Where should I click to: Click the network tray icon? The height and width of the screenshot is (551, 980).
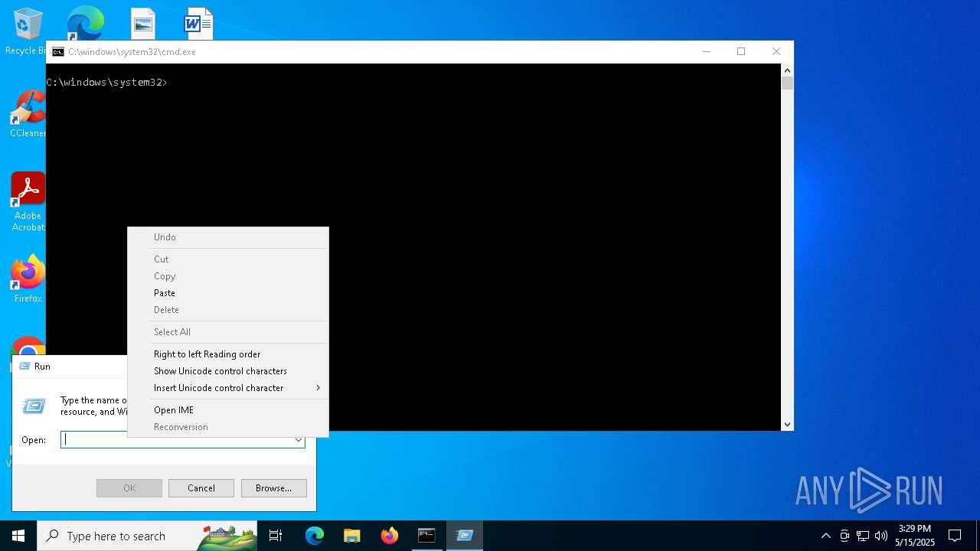(863, 536)
